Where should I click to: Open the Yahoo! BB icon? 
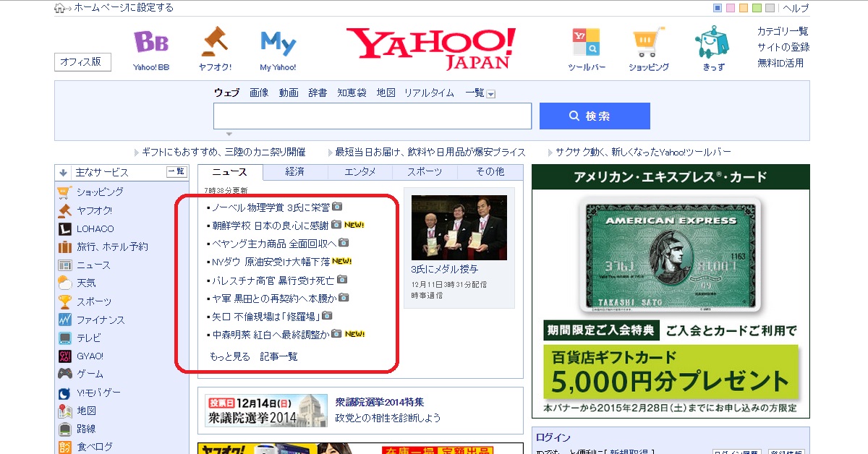(x=151, y=43)
